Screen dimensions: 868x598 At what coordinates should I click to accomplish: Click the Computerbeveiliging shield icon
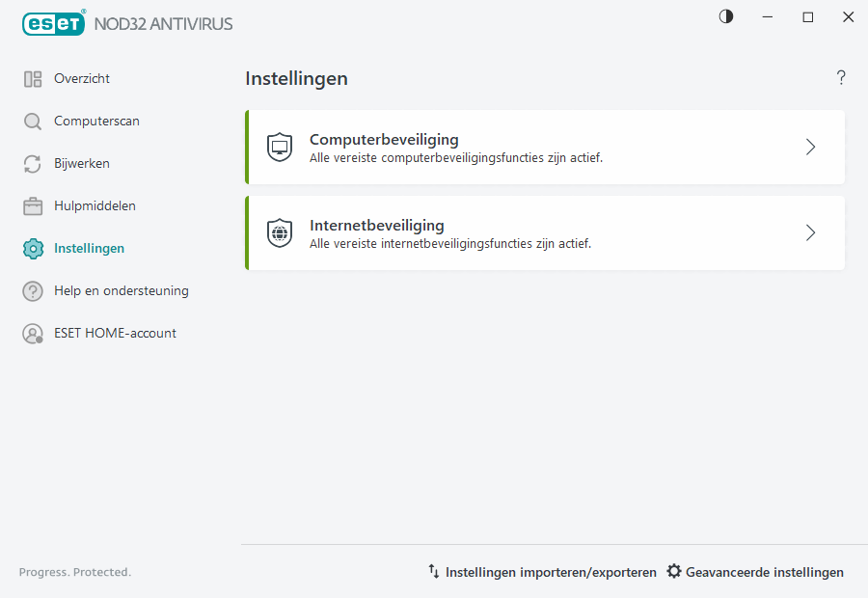click(x=279, y=147)
